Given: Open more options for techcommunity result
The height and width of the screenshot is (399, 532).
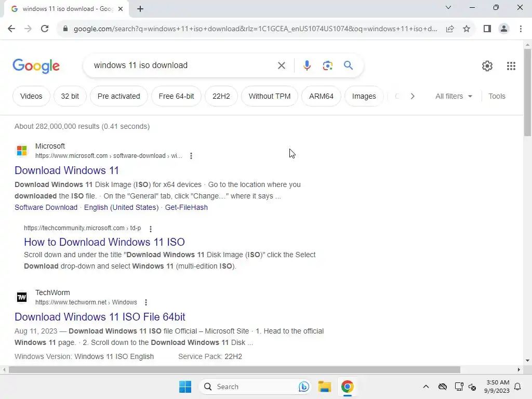Looking at the screenshot, I should 151,229.
